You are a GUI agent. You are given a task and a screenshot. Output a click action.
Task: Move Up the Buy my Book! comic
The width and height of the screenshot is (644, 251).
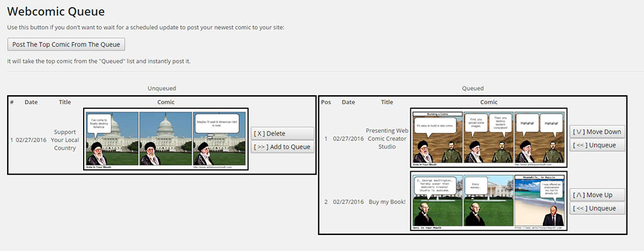coord(597,195)
